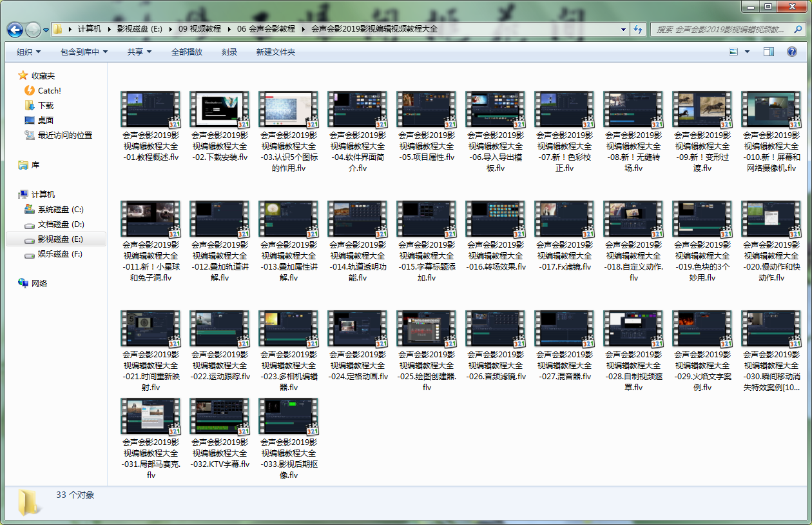Open 娱乐磁盘 (F:) drive
Screen dimensions: 812x525
click(x=54, y=253)
